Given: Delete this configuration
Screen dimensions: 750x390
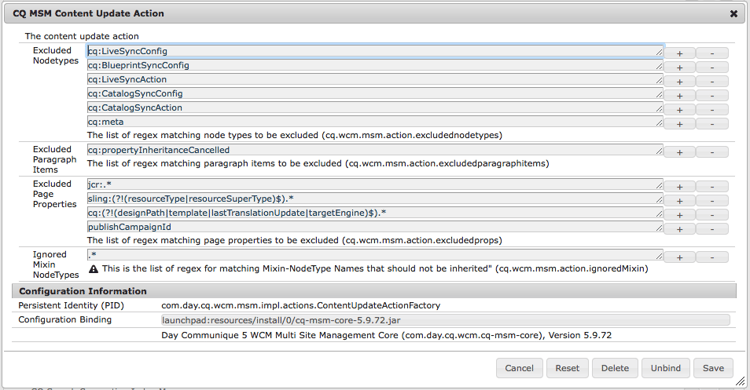Looking at the screenshot, I should tap(615, 368).
